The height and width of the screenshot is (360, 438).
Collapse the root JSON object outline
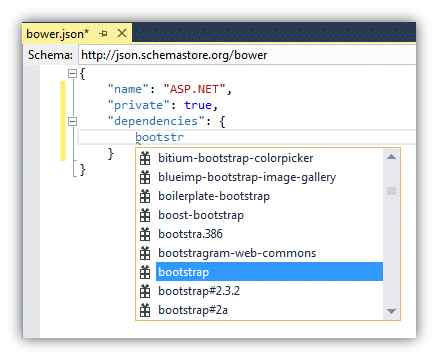pyautogui.click(x=72, y=73)
